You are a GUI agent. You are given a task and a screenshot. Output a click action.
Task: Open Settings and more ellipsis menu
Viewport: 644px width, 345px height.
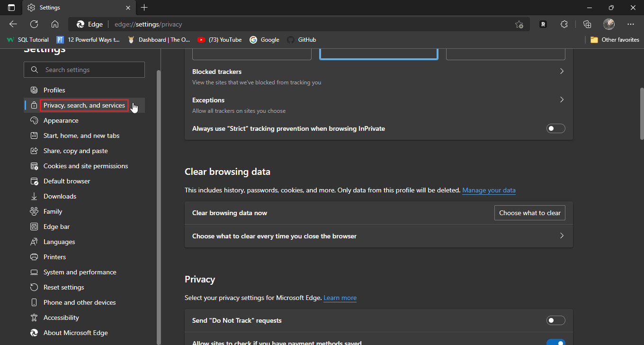tap(630, 24)
